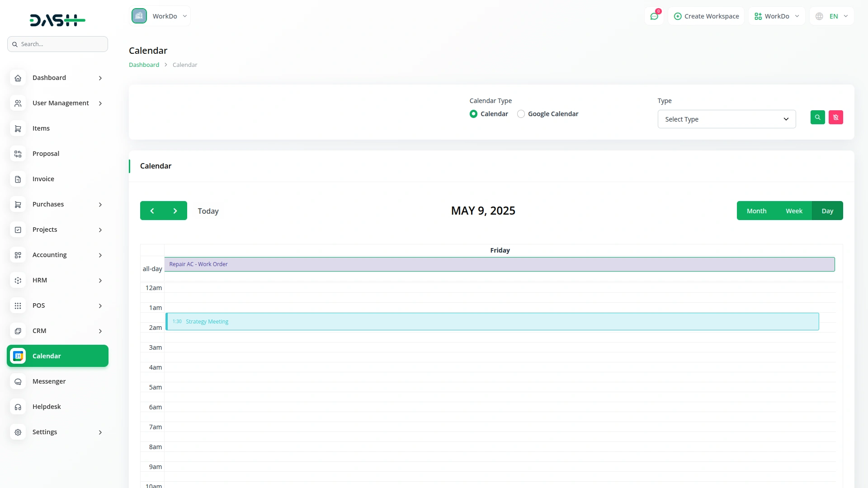Click the Today button
868x488 pixels.
pos(208,211)
